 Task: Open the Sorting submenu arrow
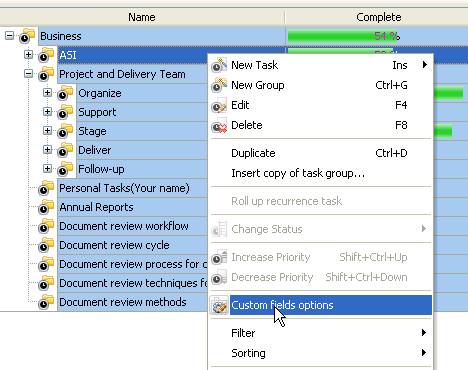coord(424,352)
